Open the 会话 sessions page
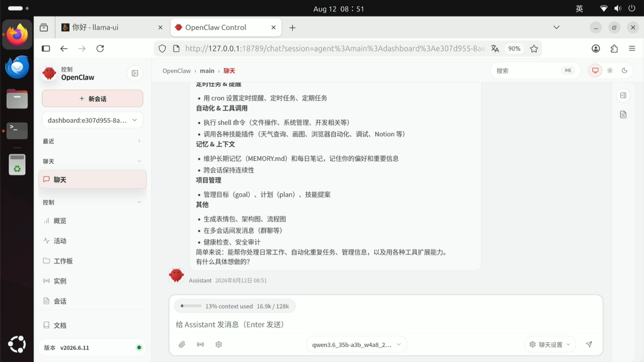Viewport: 644px width, 362px height. tap(92, 301)
